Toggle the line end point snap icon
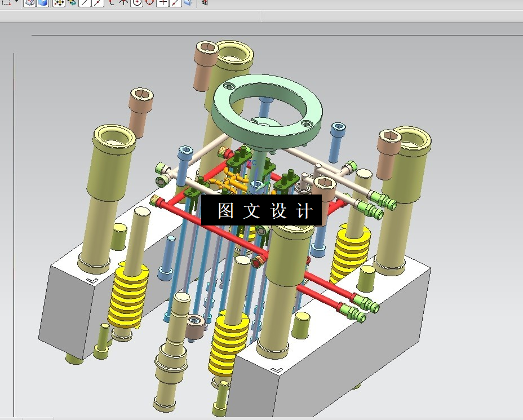Image resolution: width=523 pixels, height=420 pixels. pyautogui.click(x=97, y=3)
